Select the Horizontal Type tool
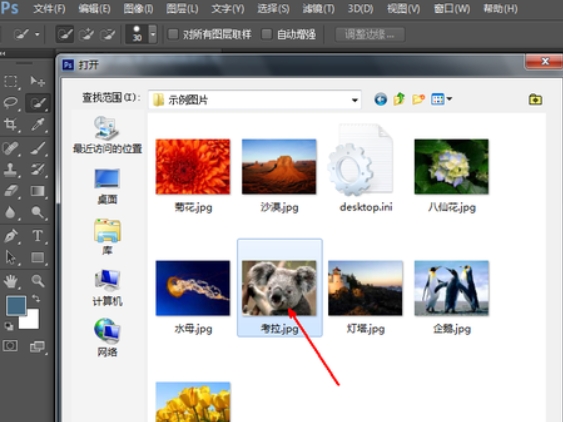Image resolution: width=563 pixels, height=422 pixels. pos(37,236)
